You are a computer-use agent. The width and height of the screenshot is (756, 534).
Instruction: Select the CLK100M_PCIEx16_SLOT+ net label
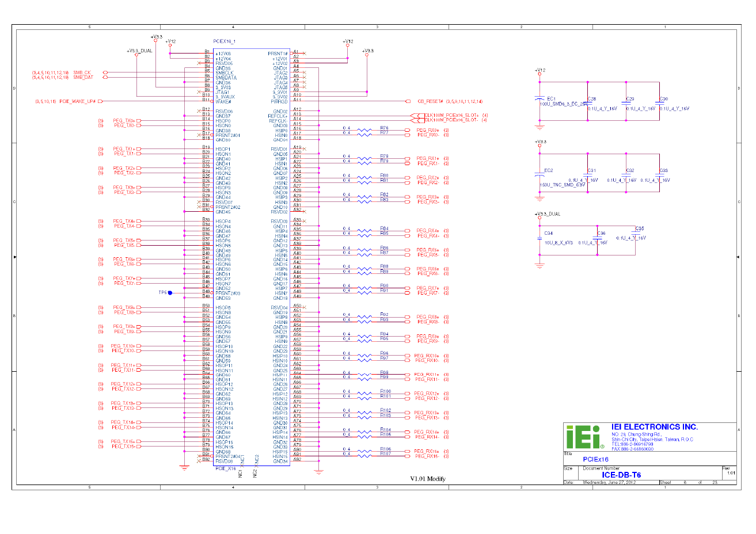[451, 116]
